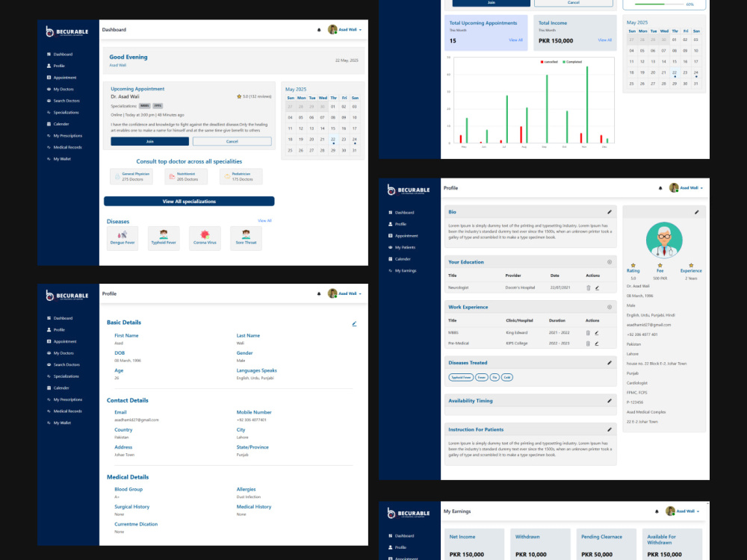
Task: Open the Dengue Fever disease tile
Action: tap(123, 238)
